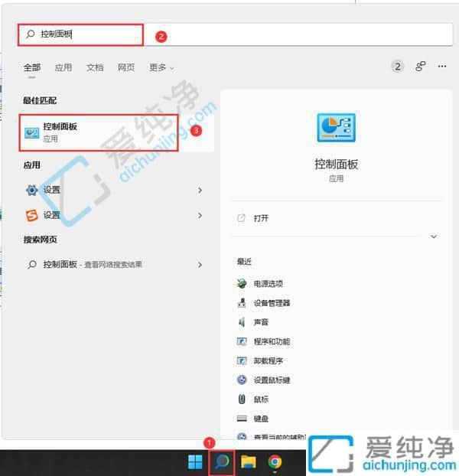Click the 卸载程序 icon

[x=242, y=360]
